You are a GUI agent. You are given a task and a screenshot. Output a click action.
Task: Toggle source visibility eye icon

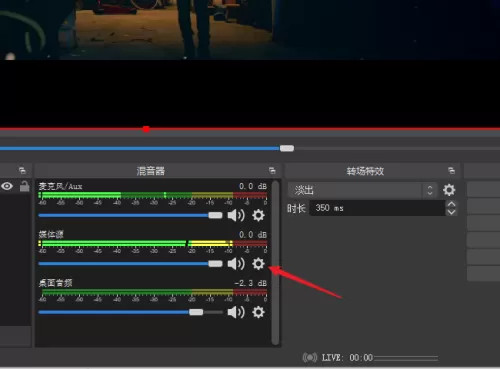[7, 186]
